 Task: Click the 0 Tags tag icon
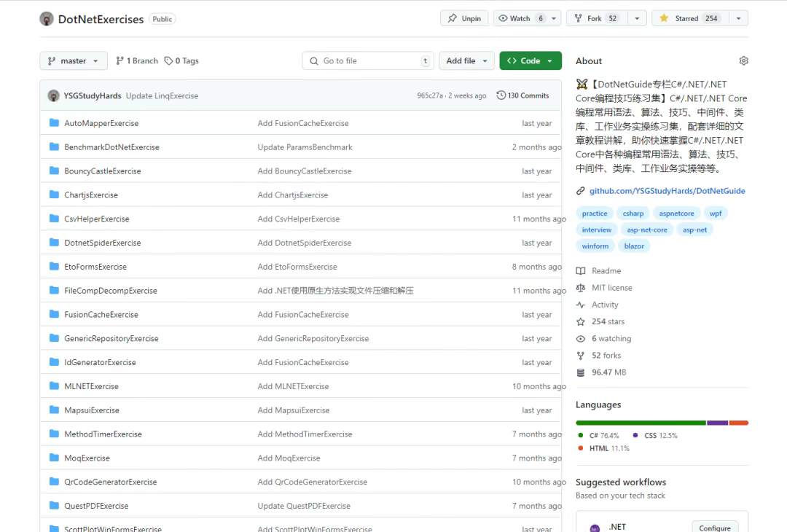(169, 61)
